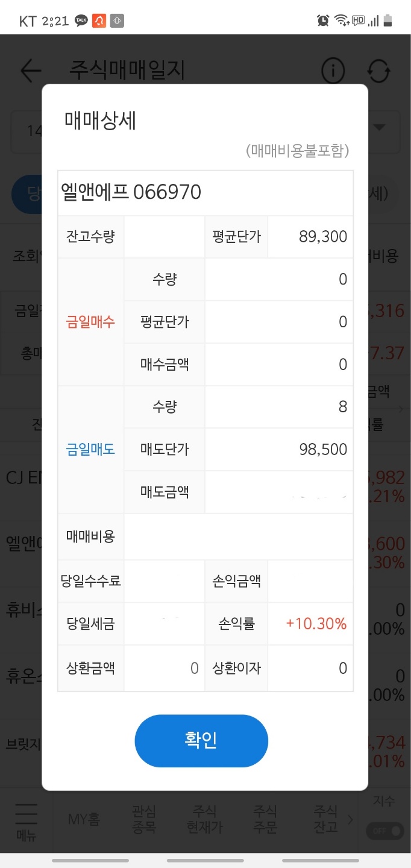Viewport: 411px width, 868px height.
Task: Tap the KakaoTalk notification icon
Action: pyautogui.click(x=81, y=21)
